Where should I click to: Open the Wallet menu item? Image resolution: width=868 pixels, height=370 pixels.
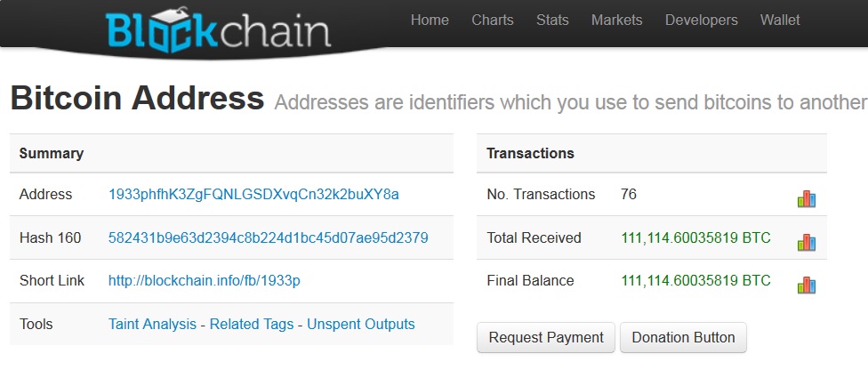click(780, 20)
